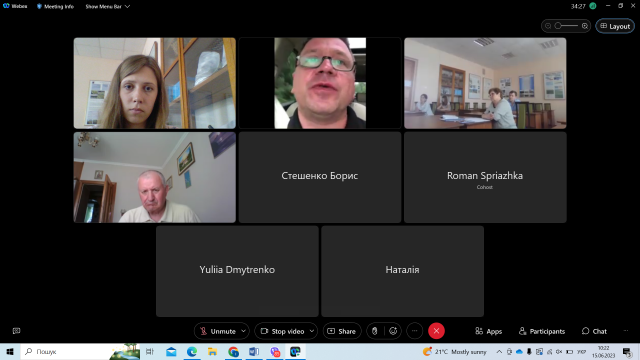Click the battery tray icon
The height and width of the screenshot is (360, 640).
pyautogui.click(x=569, y=351)
